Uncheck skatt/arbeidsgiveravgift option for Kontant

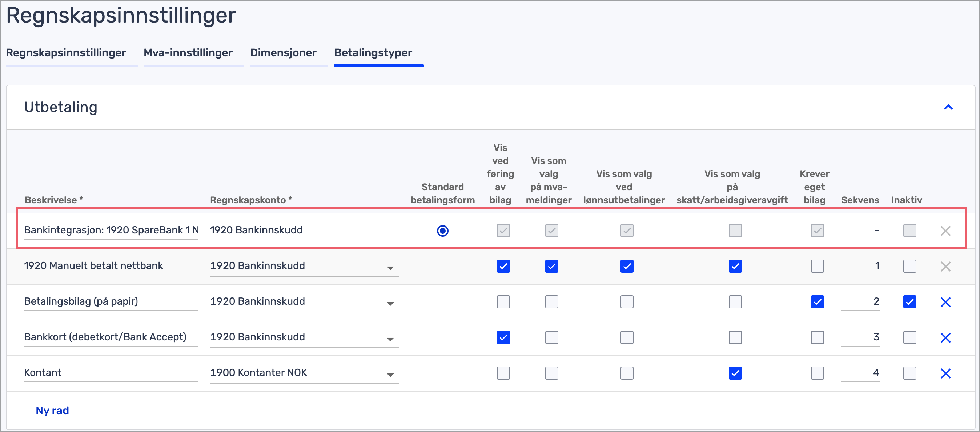tap(735, 373)
